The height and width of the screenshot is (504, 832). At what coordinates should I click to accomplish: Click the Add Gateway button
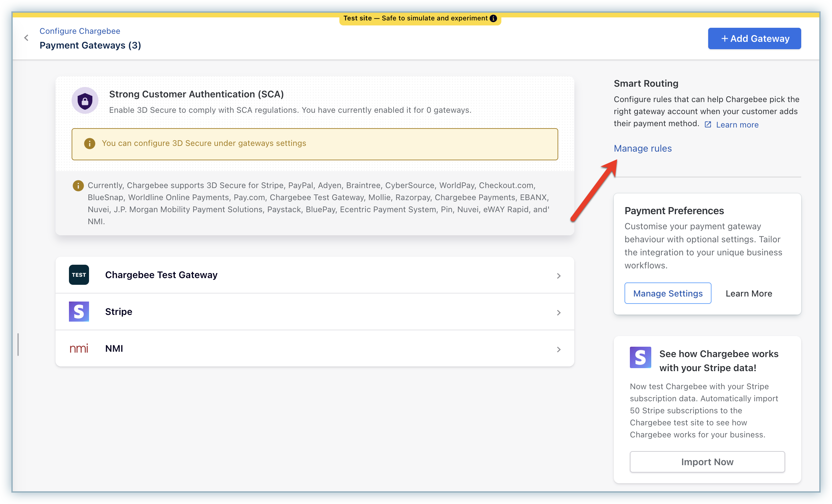754,38
